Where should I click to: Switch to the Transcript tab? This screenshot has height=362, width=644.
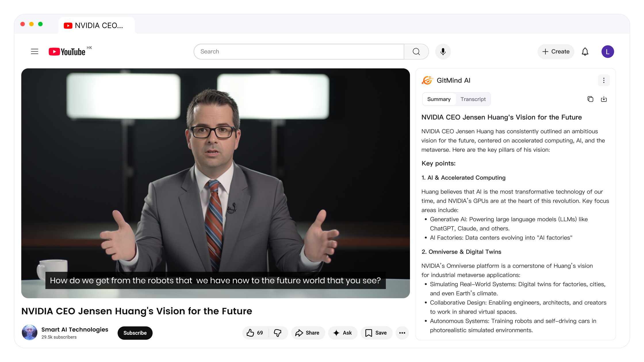(x=473, y=99)
